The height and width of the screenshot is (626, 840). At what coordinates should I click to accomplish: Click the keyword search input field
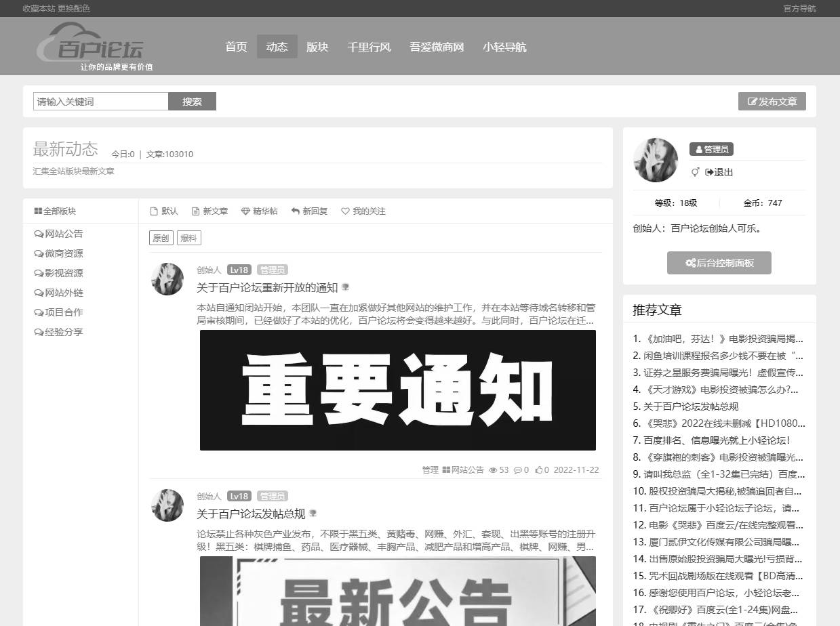100,102
